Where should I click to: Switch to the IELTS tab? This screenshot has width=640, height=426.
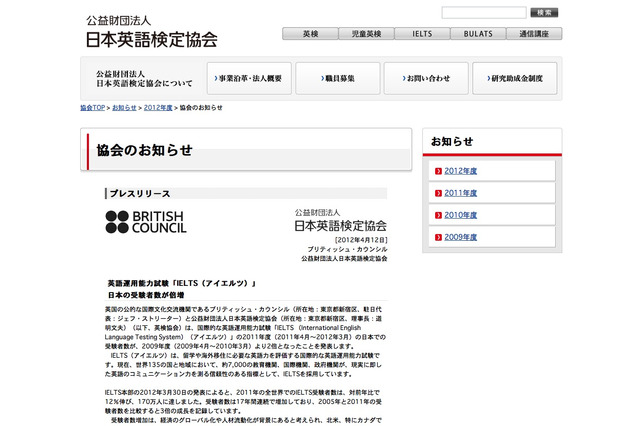click(422, 34)
